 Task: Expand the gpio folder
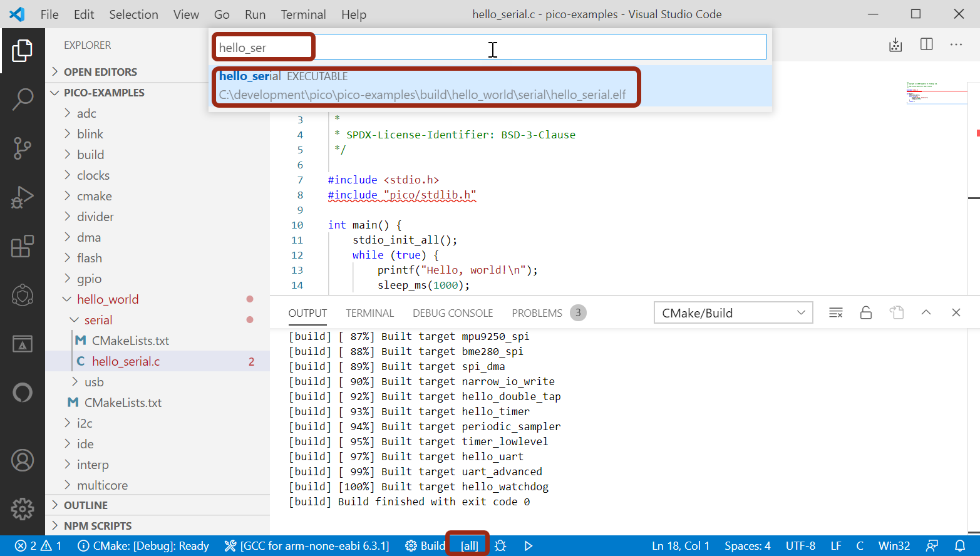[x=157, y=279]
